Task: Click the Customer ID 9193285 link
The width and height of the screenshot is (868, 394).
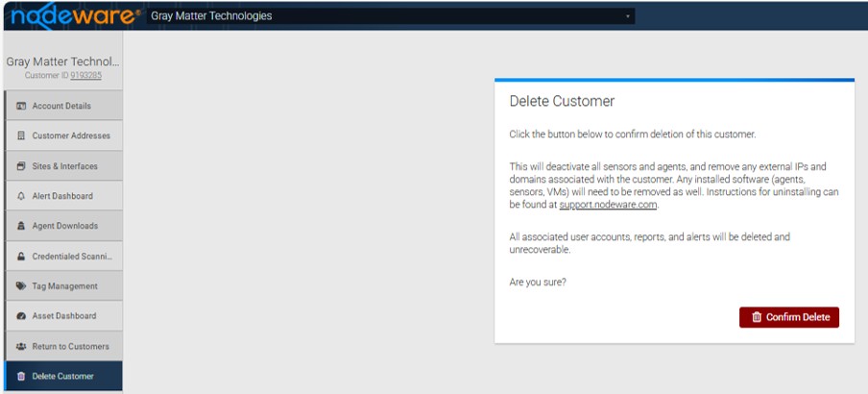Action: click(85, 75)
